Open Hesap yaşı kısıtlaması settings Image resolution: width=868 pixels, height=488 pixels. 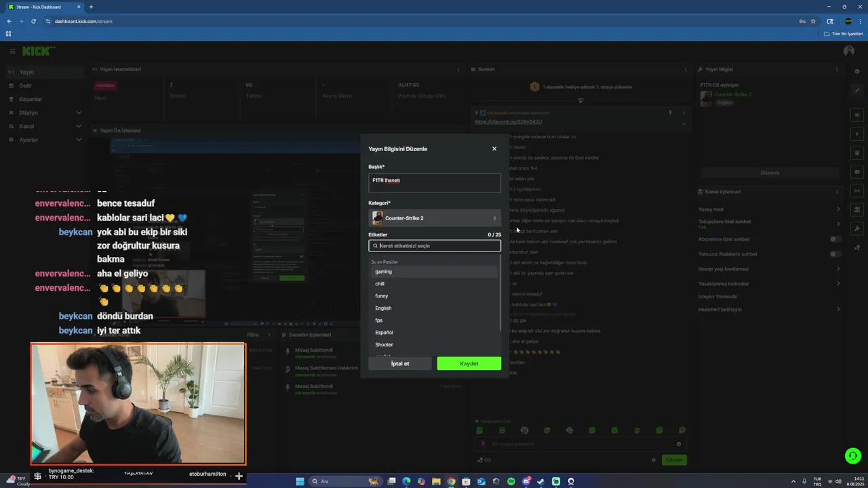(770, 269)
